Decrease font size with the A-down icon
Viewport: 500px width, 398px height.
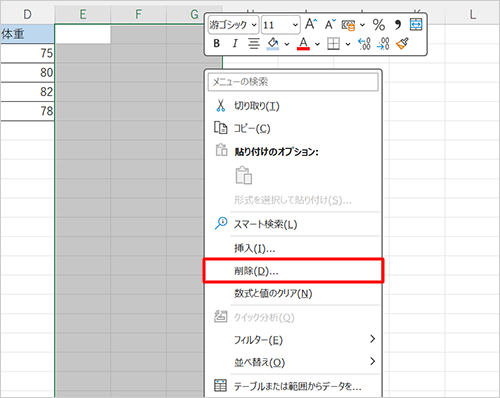[x=330, y=24]
